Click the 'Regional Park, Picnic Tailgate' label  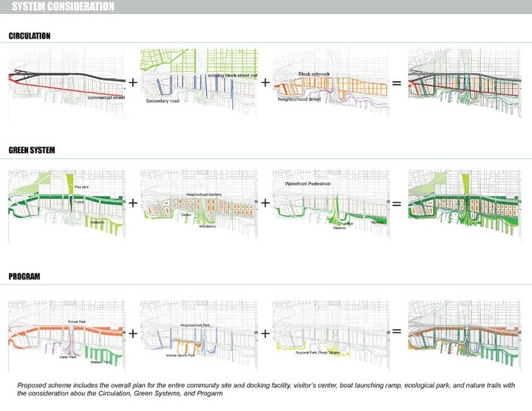coord(318,353)
